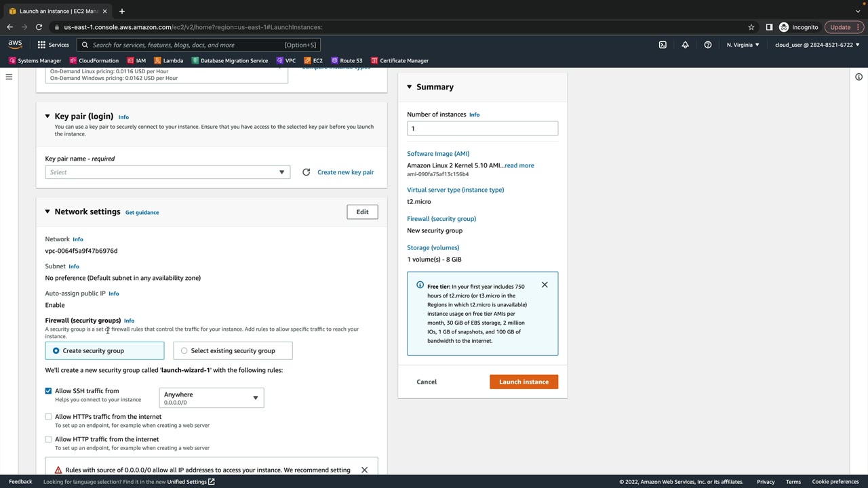Image resolution: width=868 pixels, height=488 pixels.
Task: Launch the CloudShell terminal icon
Action: point(663,45)
